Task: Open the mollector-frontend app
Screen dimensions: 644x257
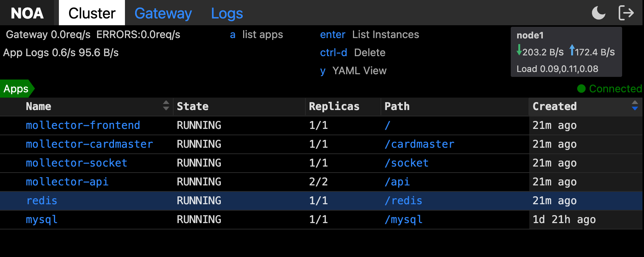Action: pyautogui.click(x=83, y=125)
